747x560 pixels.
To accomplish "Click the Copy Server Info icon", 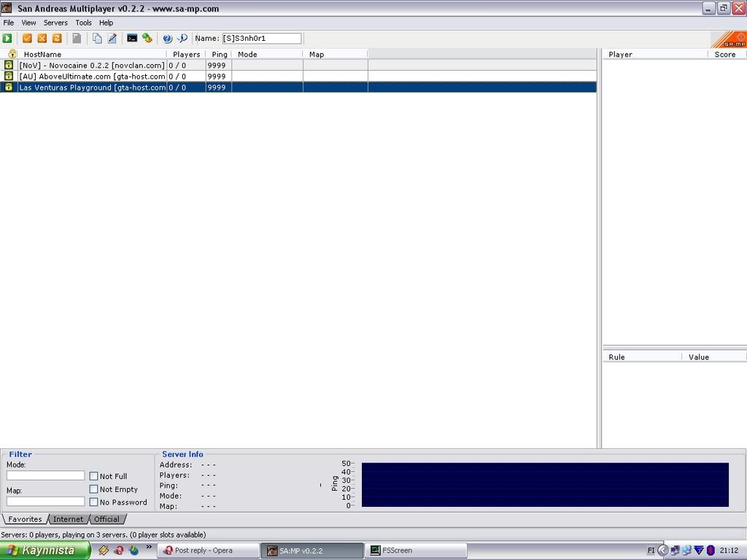I will coord(97,39).
